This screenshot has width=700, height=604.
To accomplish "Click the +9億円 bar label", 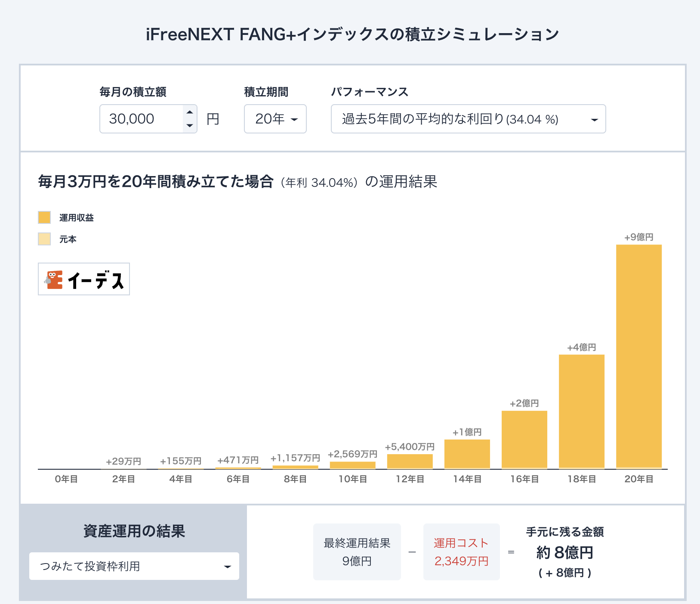I will tap(639, 237).
